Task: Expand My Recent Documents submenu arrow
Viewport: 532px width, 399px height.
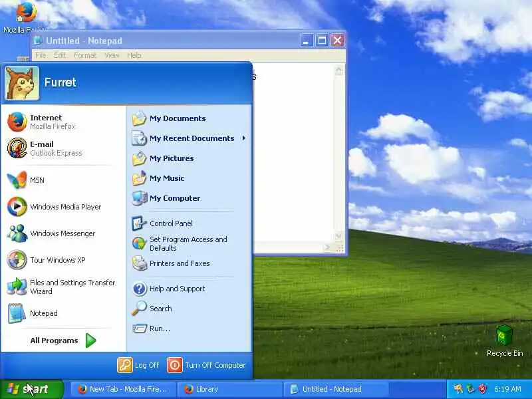Action: (244, 138)
